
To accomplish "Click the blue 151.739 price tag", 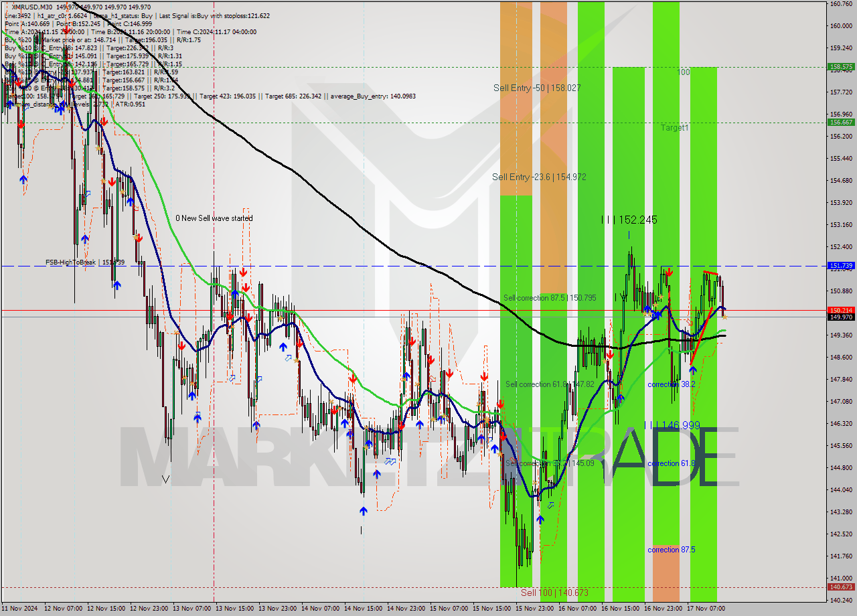I will 841,266.
